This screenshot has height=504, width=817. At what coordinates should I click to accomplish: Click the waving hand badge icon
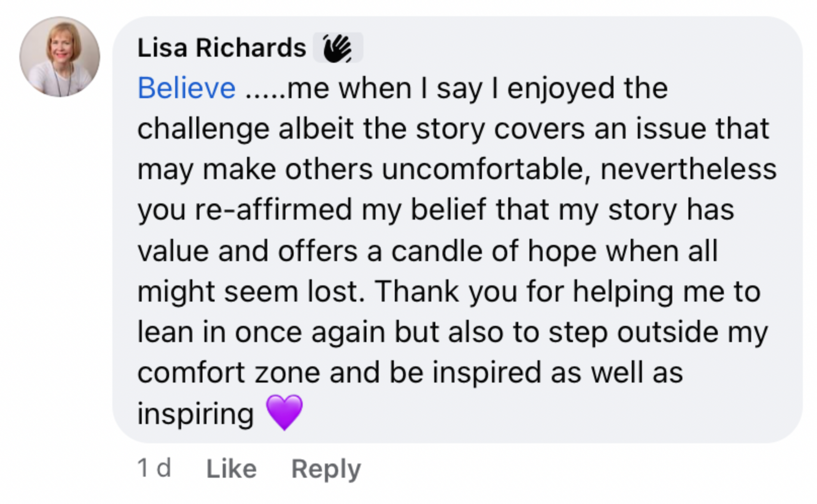(x=338, y=48)
